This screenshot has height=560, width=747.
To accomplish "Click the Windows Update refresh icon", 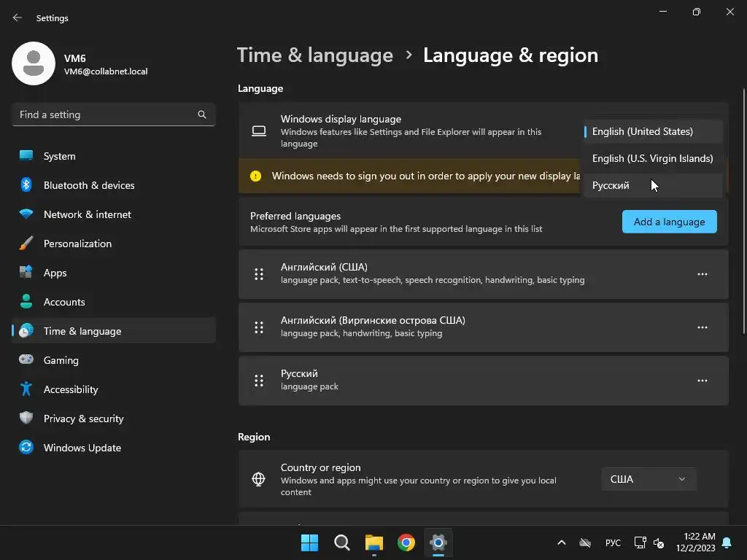I will pyautogui.click(x=26, y=447).
